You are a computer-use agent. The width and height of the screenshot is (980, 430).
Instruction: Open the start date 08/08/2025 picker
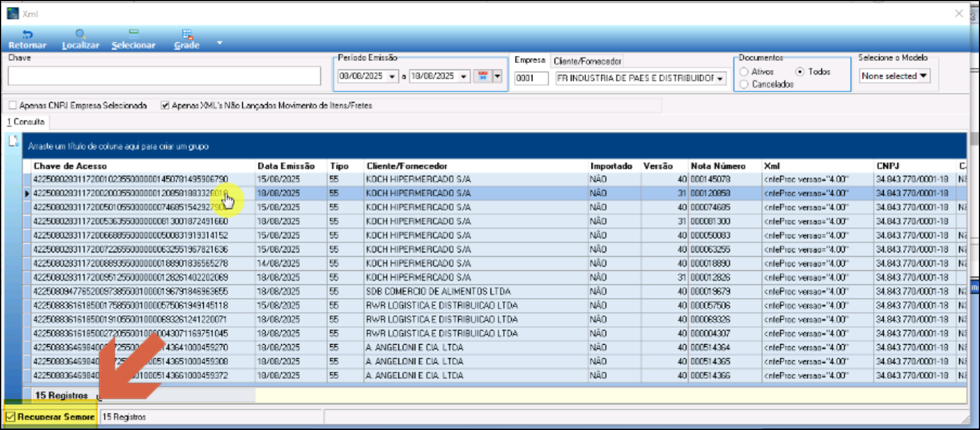pos(392,77)
